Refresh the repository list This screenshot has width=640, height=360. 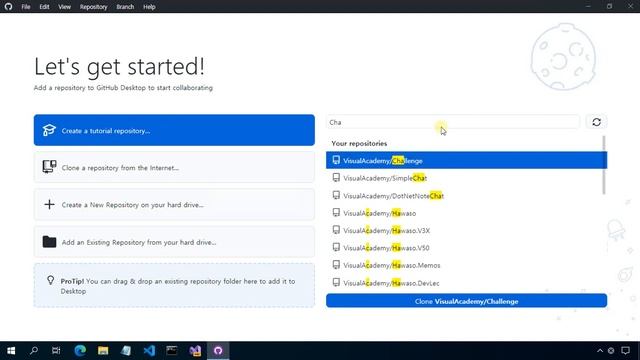click(596, 122)
